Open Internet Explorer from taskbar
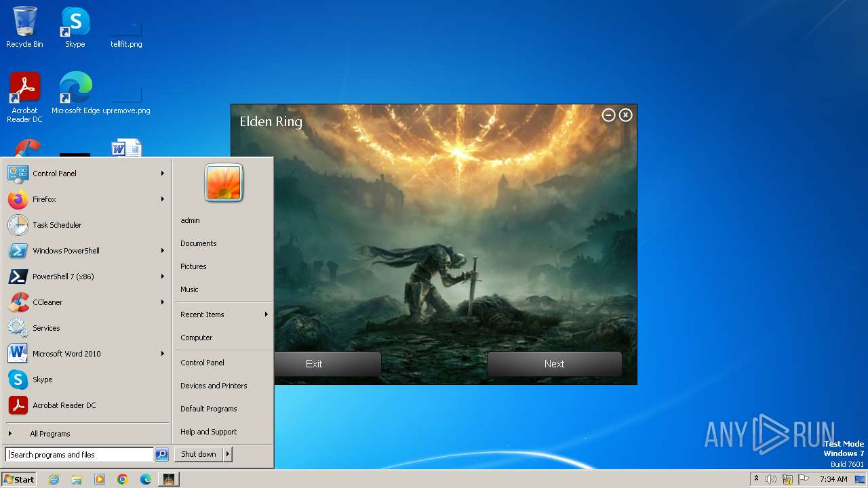868x488 pixels. tap(54, 479)
